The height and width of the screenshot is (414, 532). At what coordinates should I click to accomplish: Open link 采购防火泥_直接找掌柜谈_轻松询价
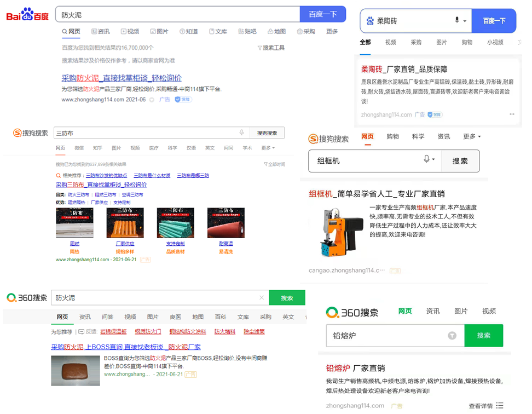[122, 78]
